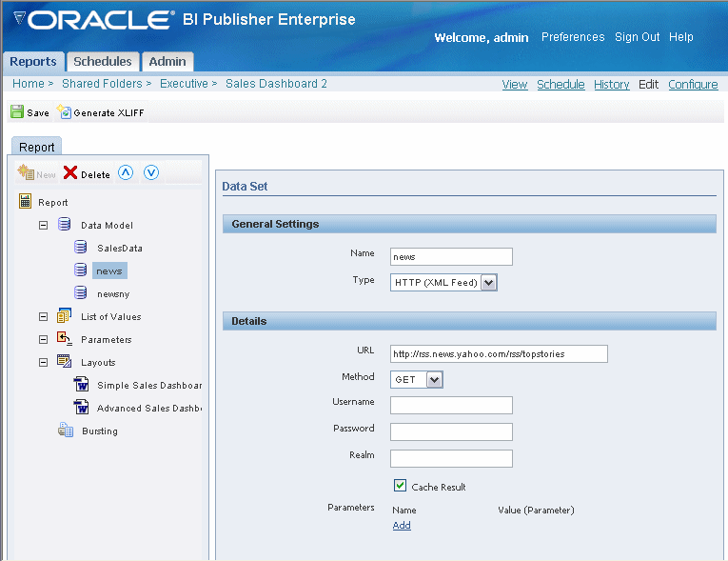Open the View link

(x=515, y=85)
